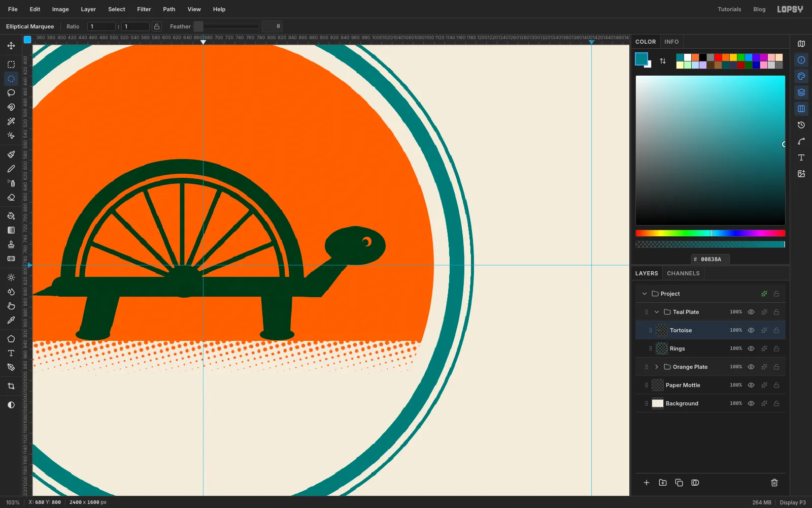Image resolution: width=812 pixels, height=508 pixels.
Task: Open the Tutorials link
Action: (729, 9)
